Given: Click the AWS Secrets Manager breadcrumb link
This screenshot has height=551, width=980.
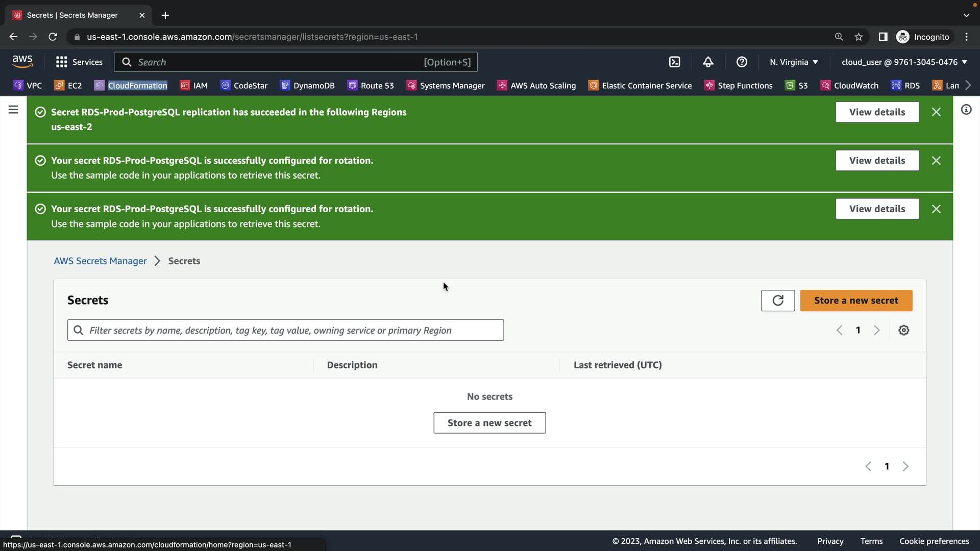Looking at the screenshot, I should (x=100, y=261).
